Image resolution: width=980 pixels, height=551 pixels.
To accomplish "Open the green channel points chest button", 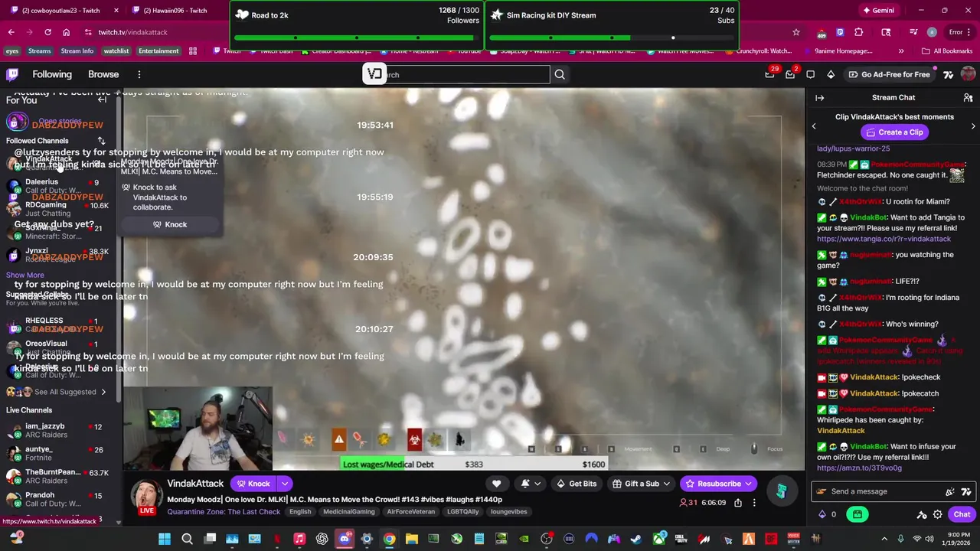I will [x=857, y=514].
